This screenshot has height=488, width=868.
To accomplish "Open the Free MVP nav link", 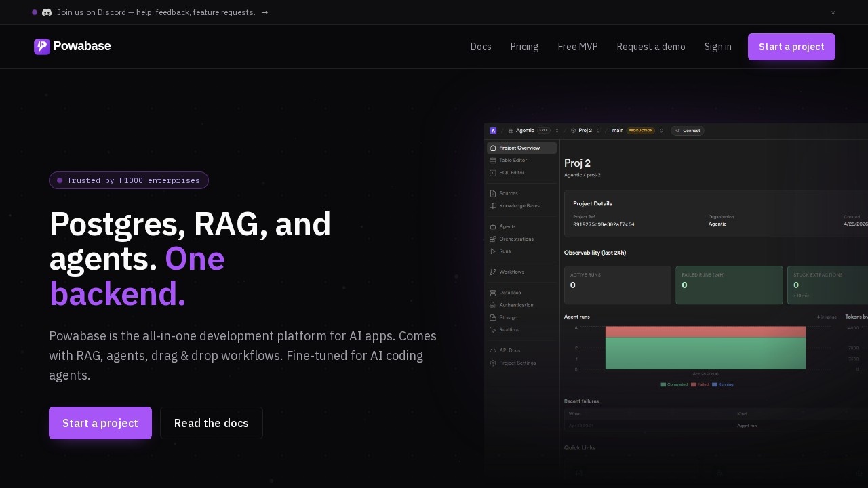I will 578,47.
